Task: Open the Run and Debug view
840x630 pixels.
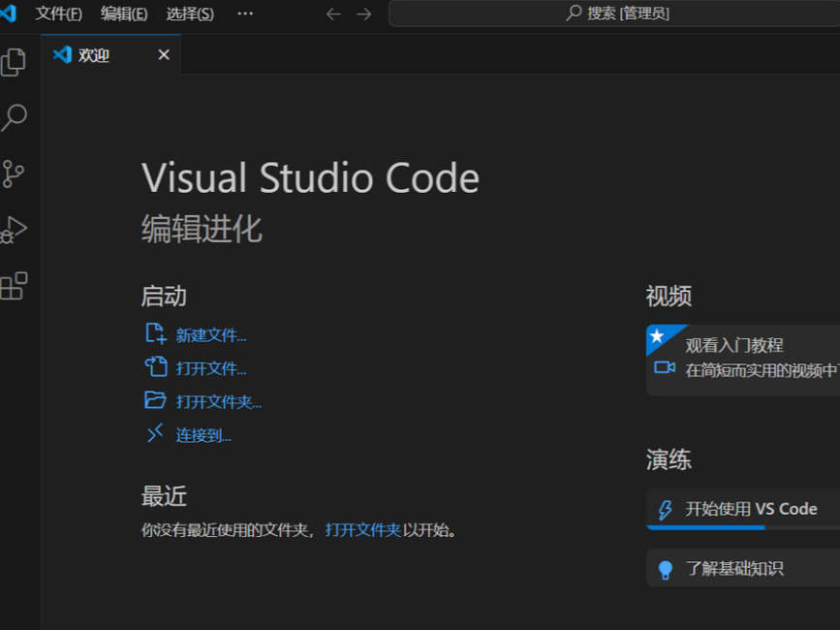Action: [x=14, y=231]
